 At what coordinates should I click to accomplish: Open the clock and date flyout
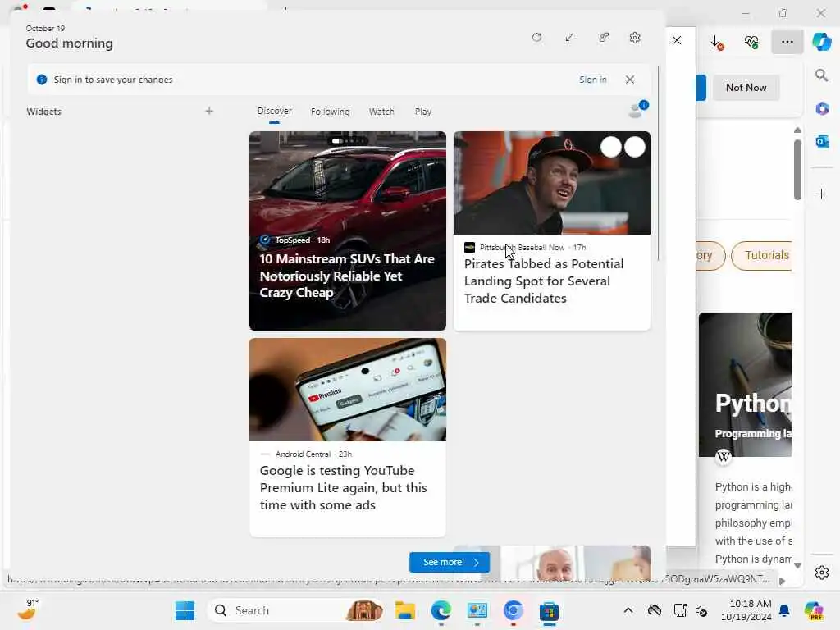pos(746,610)
